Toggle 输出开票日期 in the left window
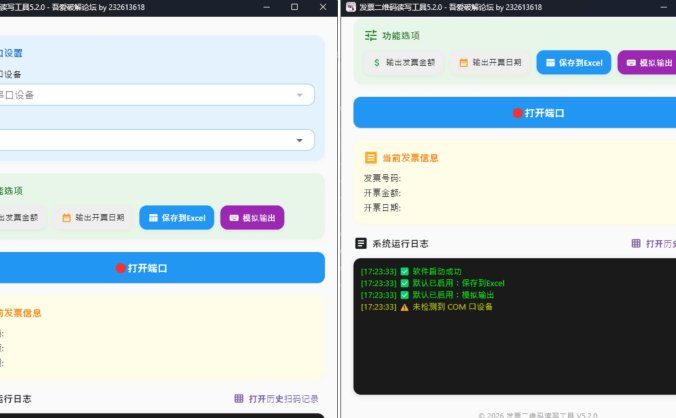 click(x=93, y=218)
